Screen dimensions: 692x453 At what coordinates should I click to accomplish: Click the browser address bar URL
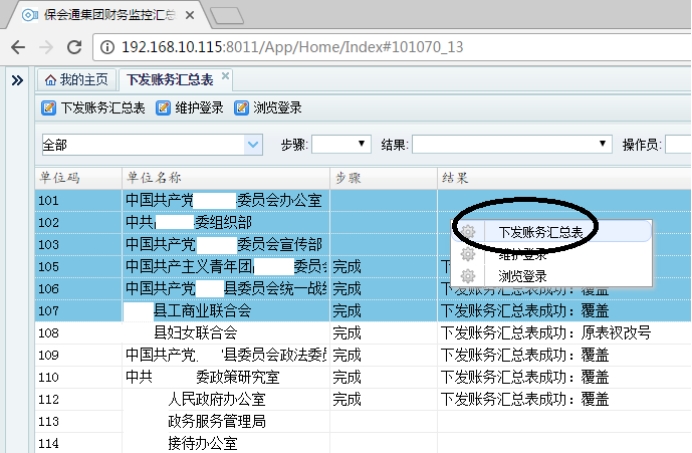[292, 47]
